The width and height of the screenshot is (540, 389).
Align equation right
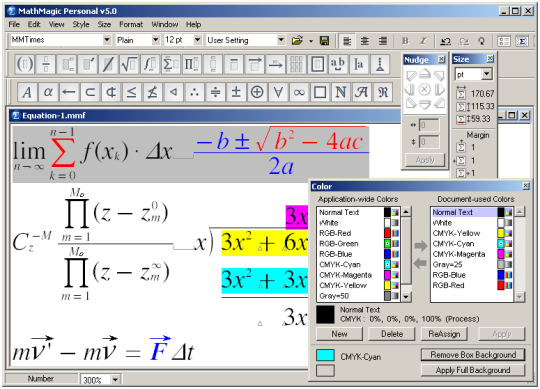click(383, 41)
